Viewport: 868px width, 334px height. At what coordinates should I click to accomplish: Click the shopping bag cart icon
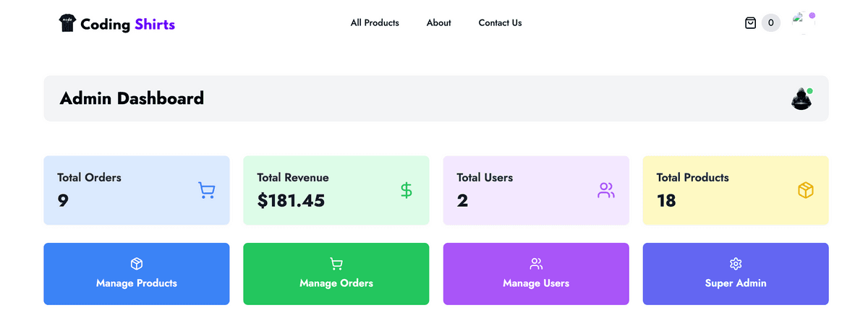[750, 23]
